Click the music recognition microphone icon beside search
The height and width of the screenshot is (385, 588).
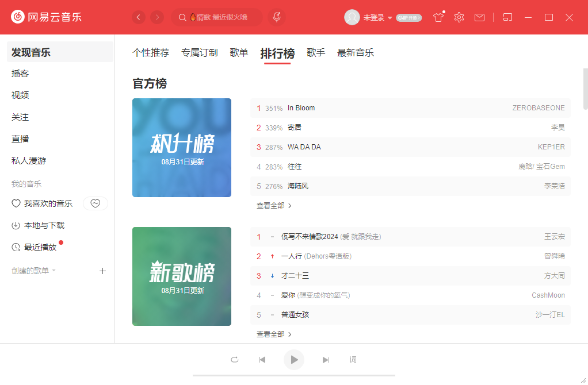click(x=276, y=17)
